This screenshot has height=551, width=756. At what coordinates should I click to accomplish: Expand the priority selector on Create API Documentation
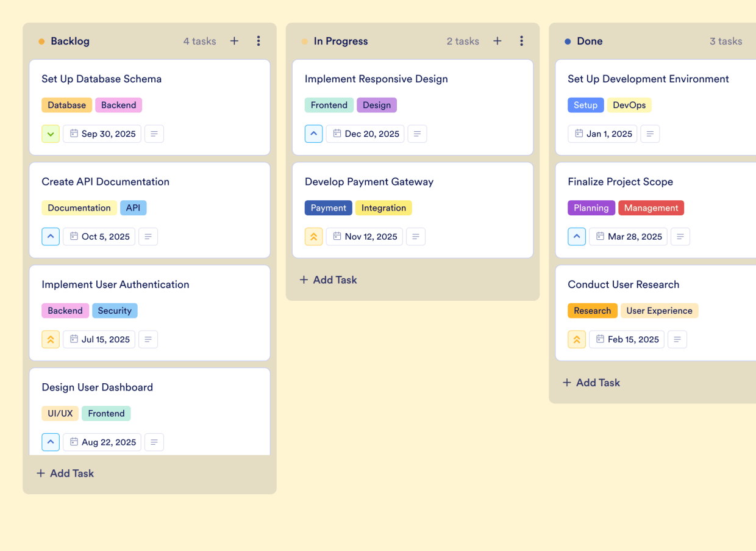pos(51,236)
